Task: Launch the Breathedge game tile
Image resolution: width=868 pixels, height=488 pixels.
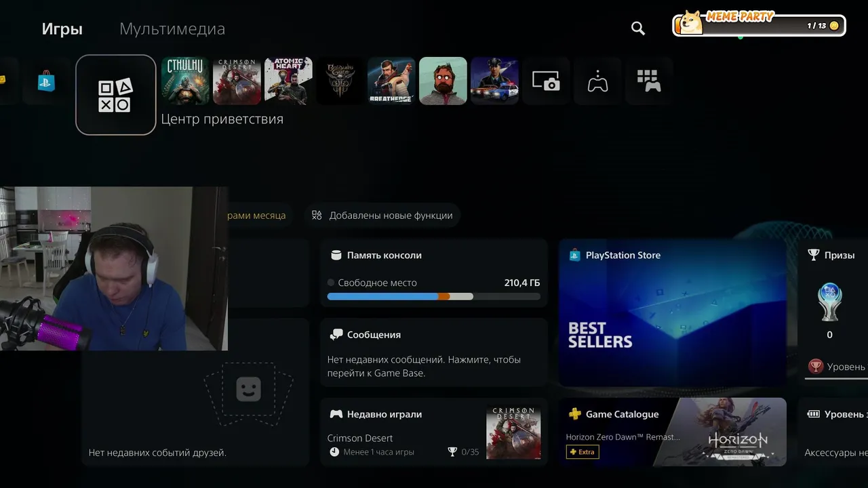Action: tap(392, 81)
